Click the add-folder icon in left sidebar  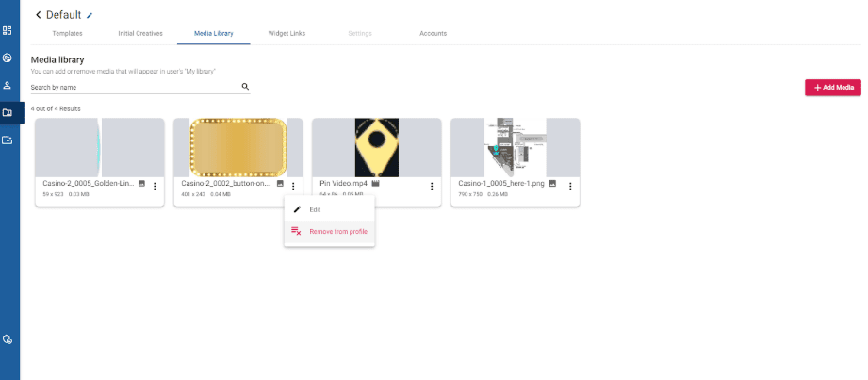pyautogui.click(x=8, y=140)
